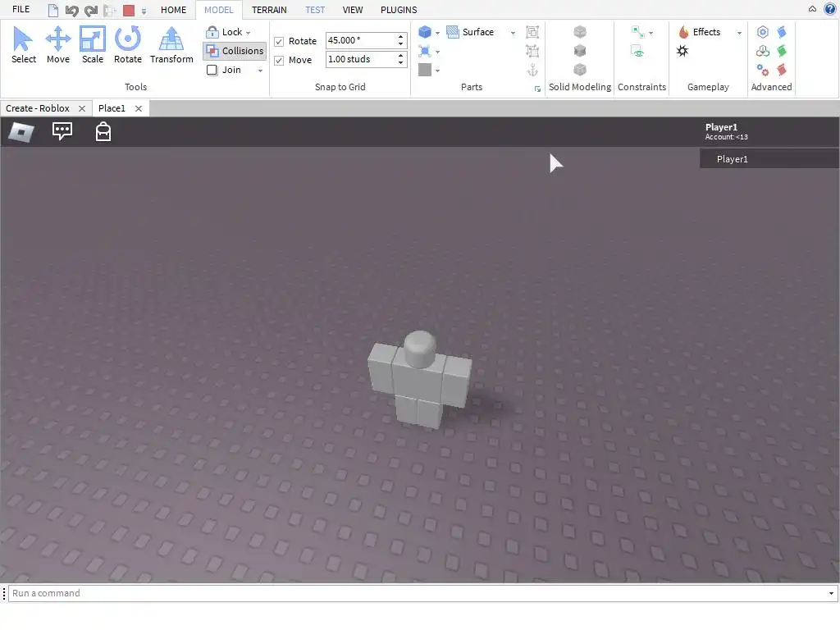Choose the Select tool

(x=24, y=45)
